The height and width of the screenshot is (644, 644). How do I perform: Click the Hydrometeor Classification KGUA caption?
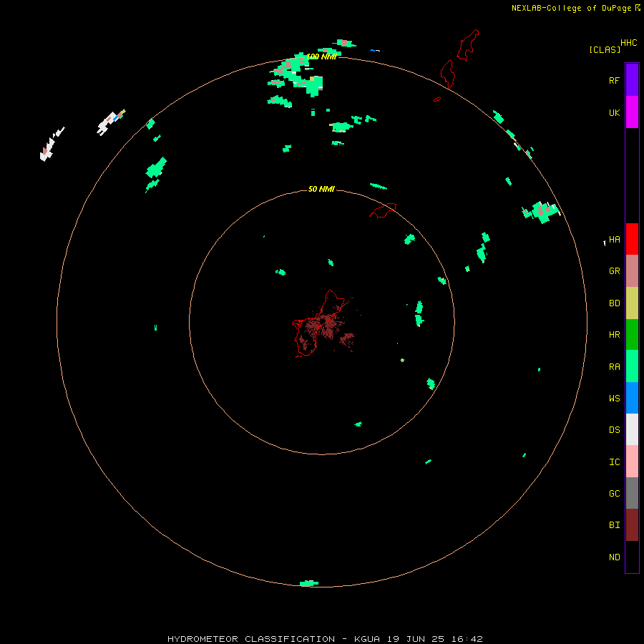(x=325, y=639)
